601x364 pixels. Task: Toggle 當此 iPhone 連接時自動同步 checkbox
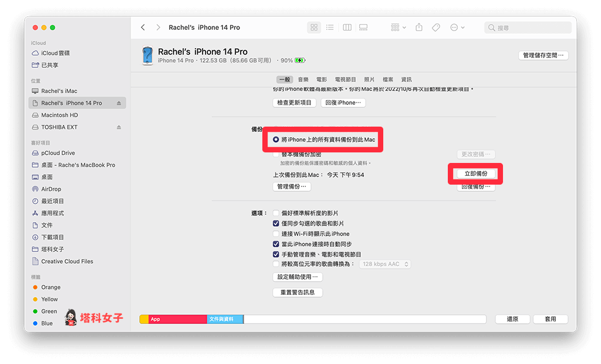point(276,244)
